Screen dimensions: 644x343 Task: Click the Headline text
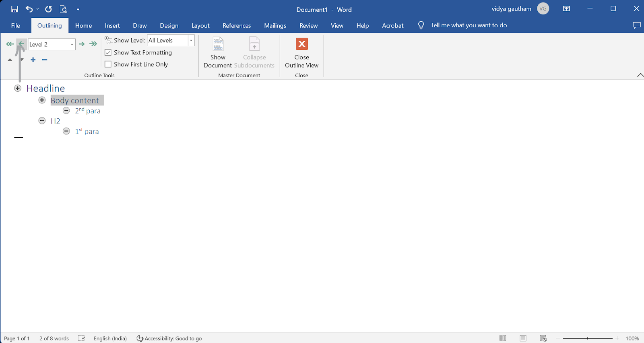pyautogui.click(x=46, y=88)
